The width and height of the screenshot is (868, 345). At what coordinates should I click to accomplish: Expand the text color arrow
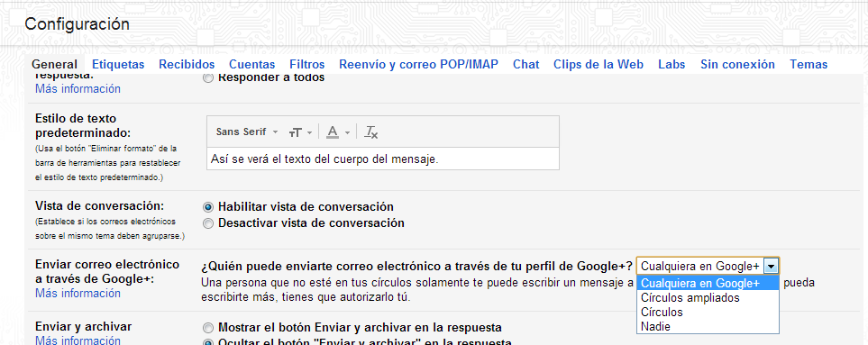(347, 132)
